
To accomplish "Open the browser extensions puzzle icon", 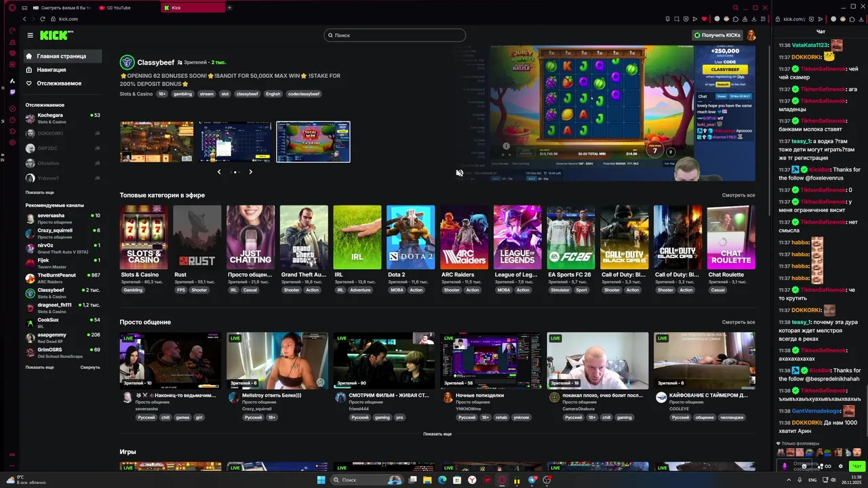I will [x=736, y=19].
